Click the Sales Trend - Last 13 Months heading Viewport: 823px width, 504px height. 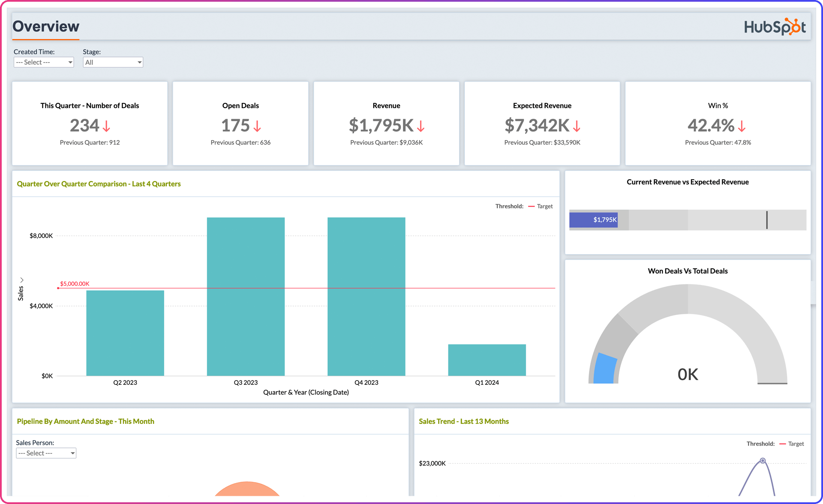[x=464, y=421]
